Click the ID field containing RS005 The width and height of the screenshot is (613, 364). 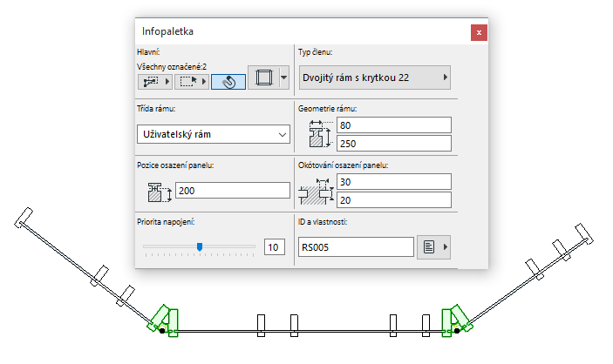[x=356, y=247]
